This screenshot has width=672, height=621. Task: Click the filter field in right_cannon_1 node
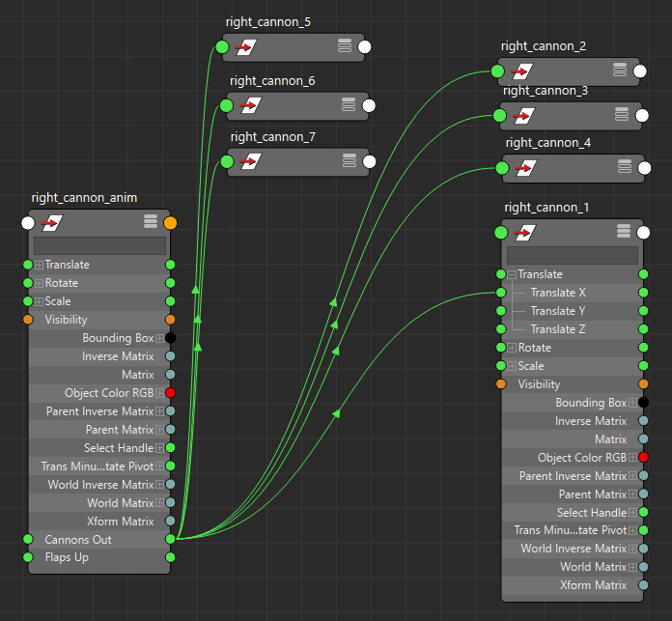tap(573, 255)
